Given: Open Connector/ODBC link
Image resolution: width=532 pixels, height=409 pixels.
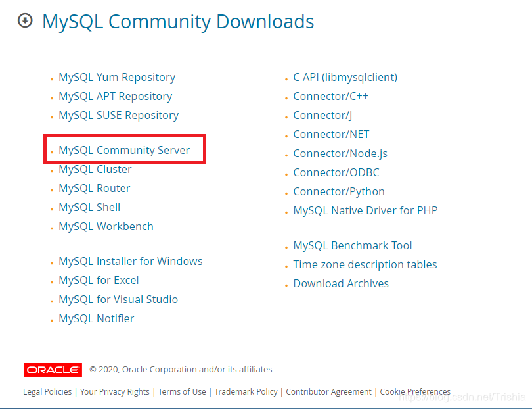Looking at the screenshot, I should (336, 172).
